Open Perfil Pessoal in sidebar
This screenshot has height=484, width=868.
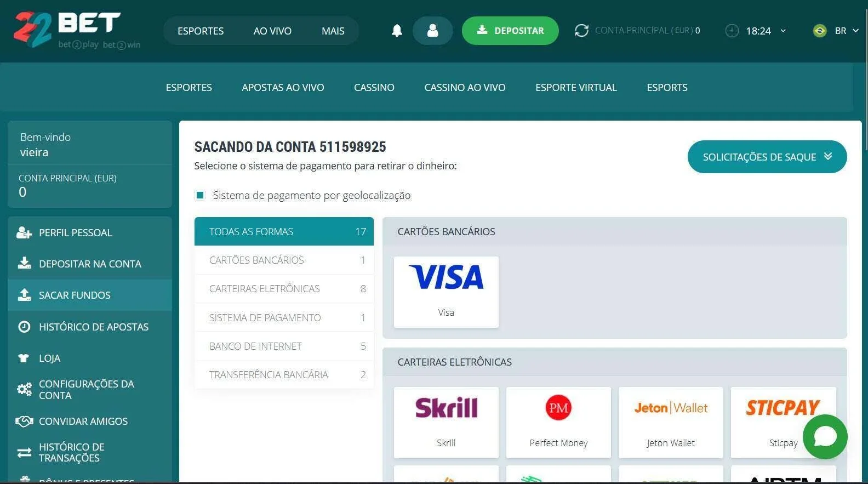pyautogui.click(x=90, y=232)
